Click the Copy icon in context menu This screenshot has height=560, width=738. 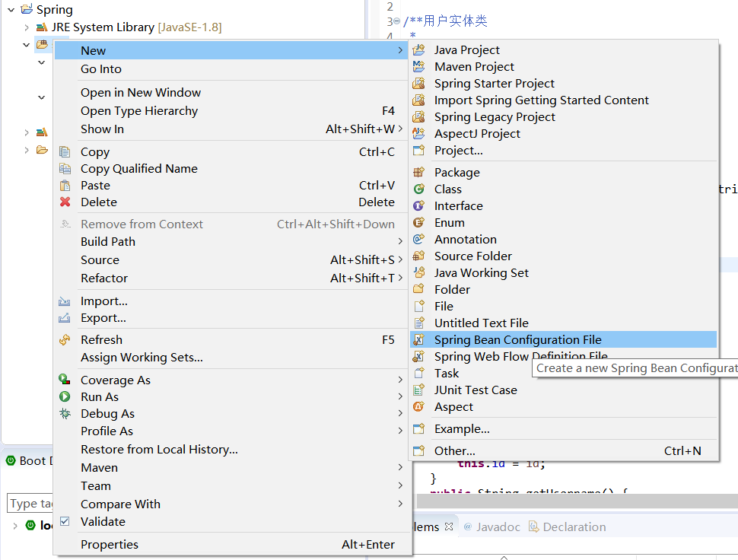[65, 152]
